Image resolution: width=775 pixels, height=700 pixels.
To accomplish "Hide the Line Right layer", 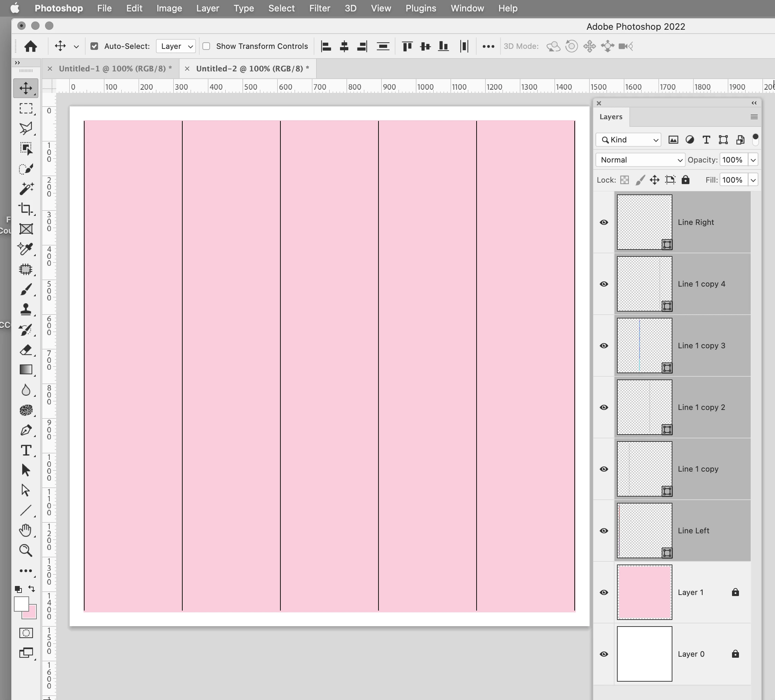I will pos(604,222).
